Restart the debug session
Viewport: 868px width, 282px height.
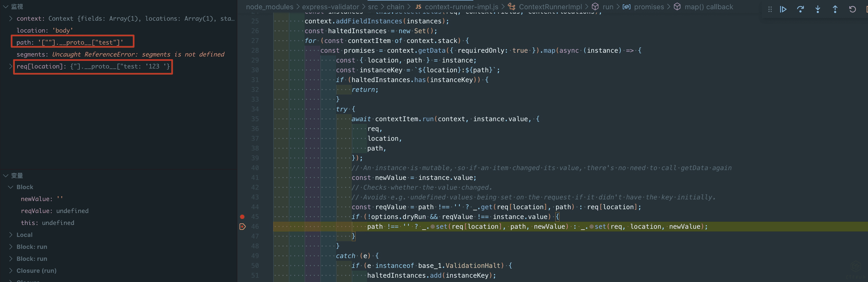(852, 10)
